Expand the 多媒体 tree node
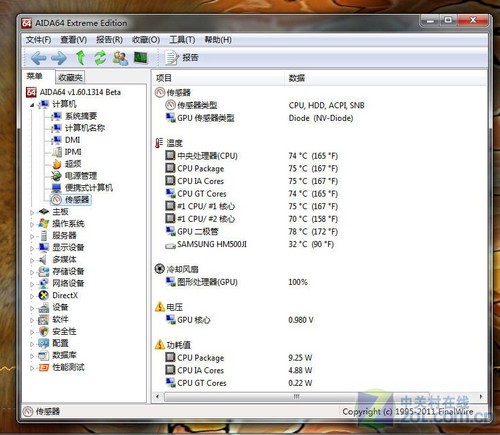Viewport: 500px width, 435px height. 32,260
